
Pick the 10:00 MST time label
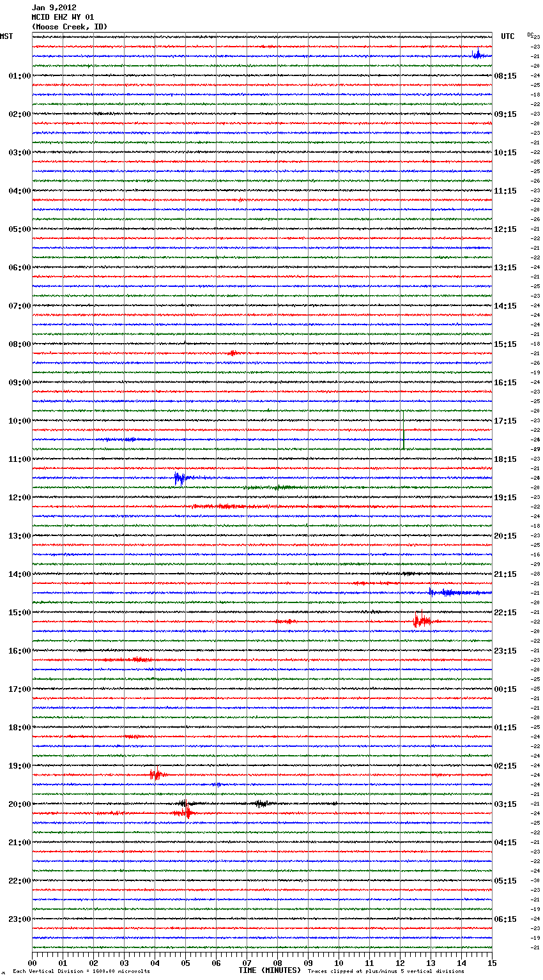coord(20,421)
